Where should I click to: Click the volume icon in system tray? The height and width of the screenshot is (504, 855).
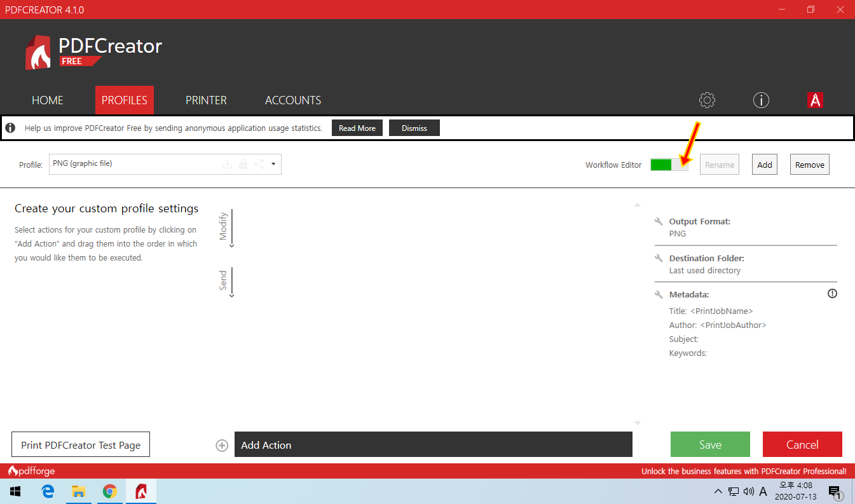(x=748, y=491)
